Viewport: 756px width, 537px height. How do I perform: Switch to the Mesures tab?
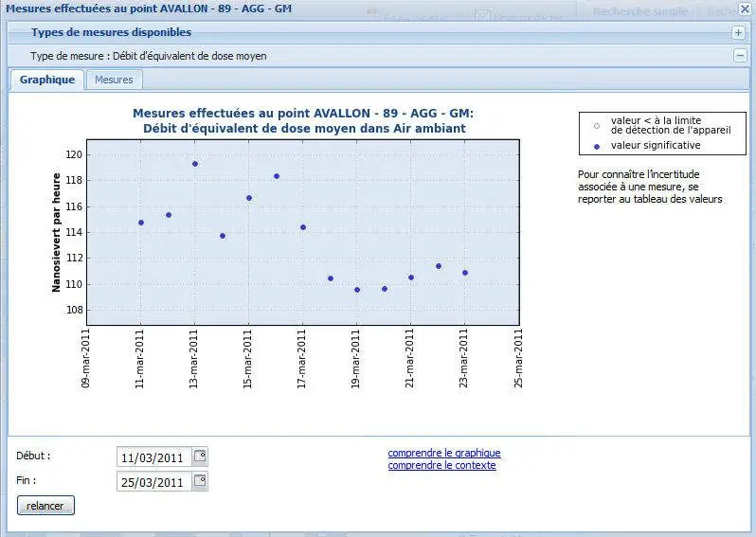tap(114, 80)
